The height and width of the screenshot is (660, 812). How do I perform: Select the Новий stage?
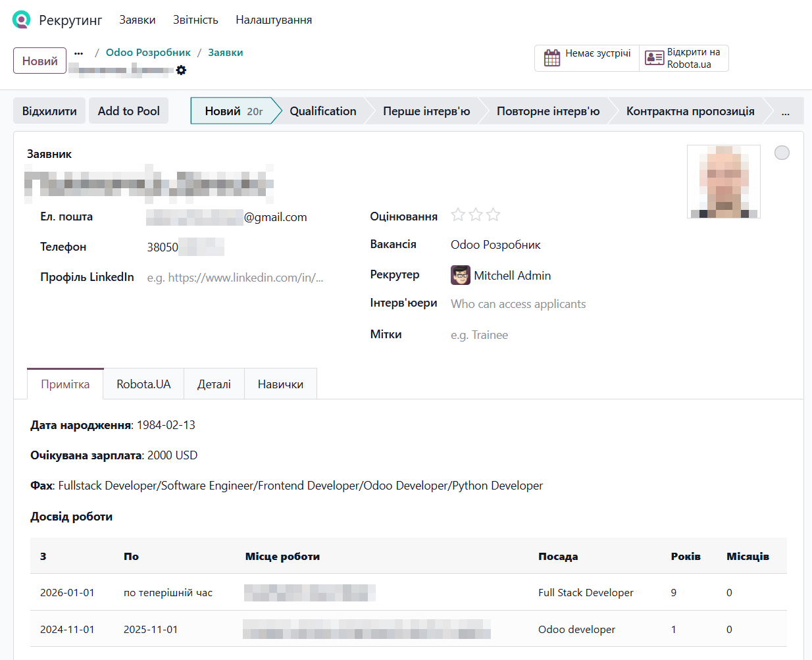233,111
